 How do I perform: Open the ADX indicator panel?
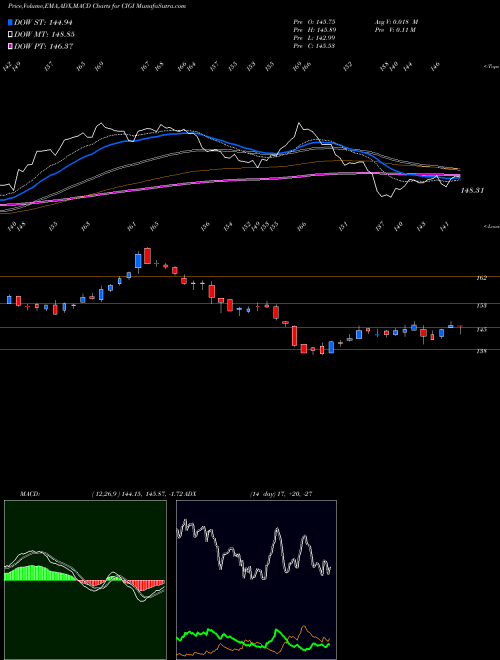[x=256, y=580]
